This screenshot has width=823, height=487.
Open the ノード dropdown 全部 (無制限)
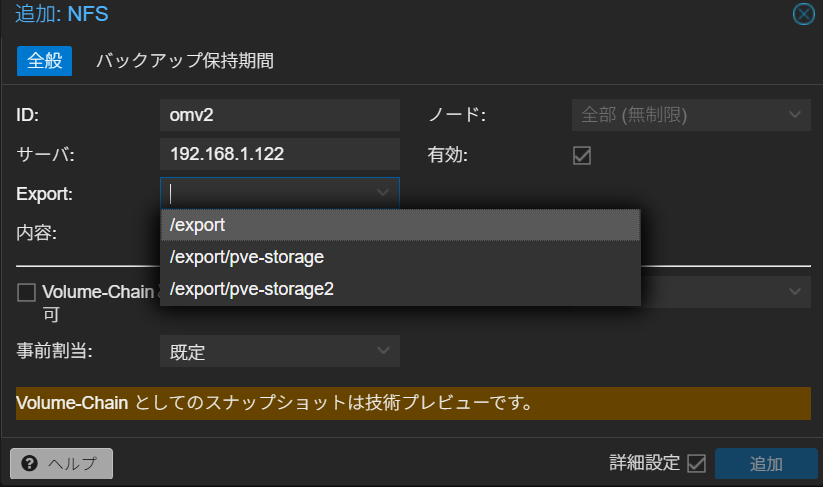pos(691,115)
